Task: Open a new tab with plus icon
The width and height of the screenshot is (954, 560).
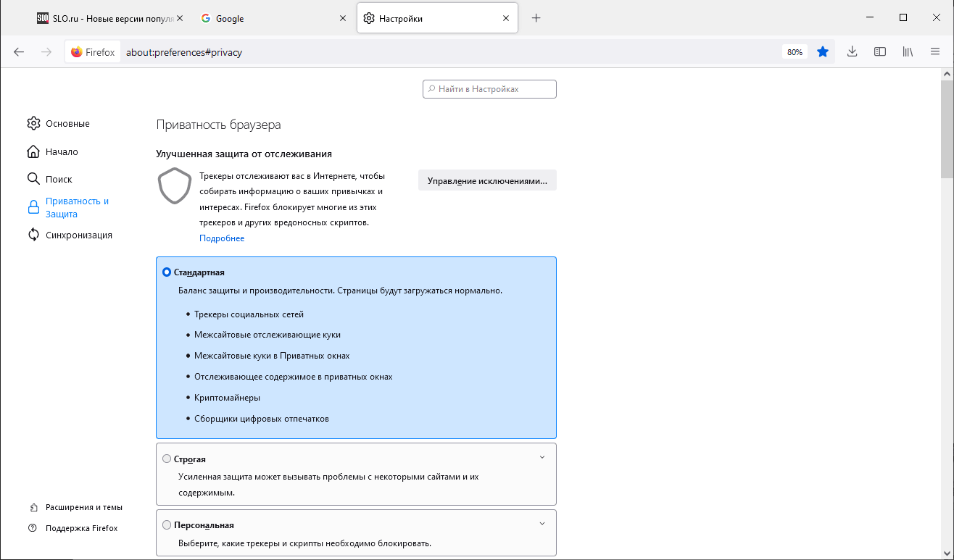Action: [x=536, y=18]
